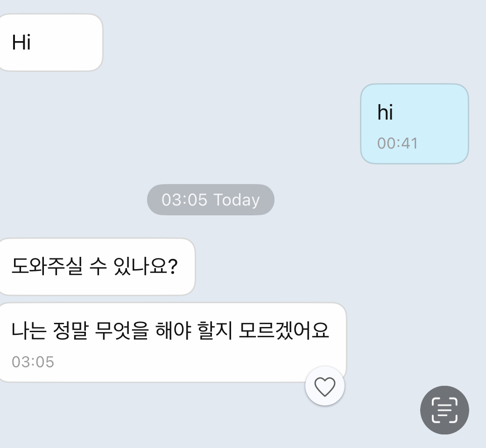Screen dimensions: 486x448
Task: Click the word "나는" in last message
Action: point(28,331)
